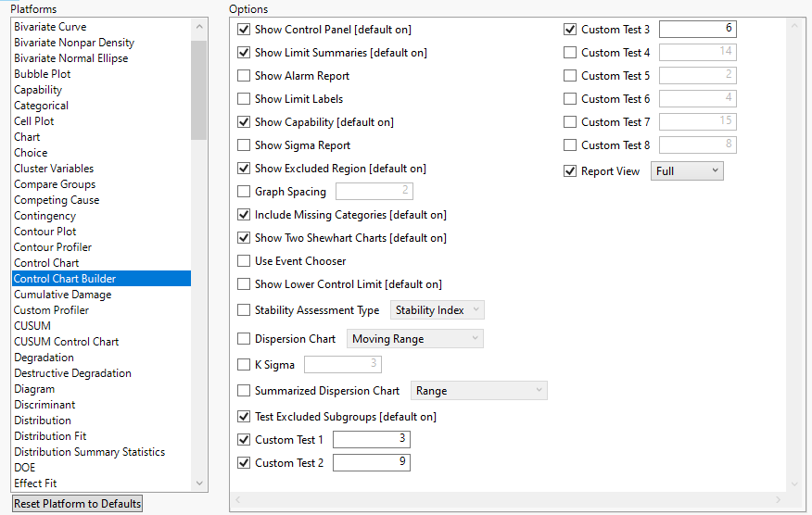The width and height of the screenshot is (812, 515).
Task: Click the Custom Test 3 value field
Action: pos(698,29)
